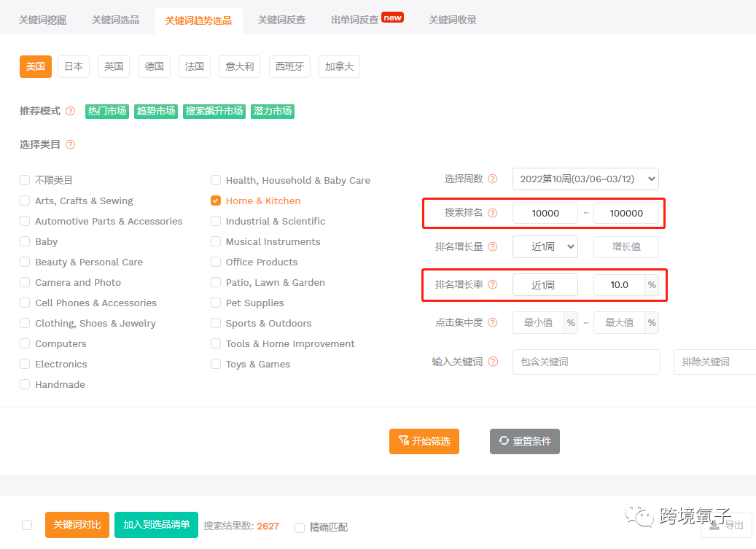Screen dimensions: 756x549
Task: Apply the 热门市场 recommended mode
Action: pos(107,112)
